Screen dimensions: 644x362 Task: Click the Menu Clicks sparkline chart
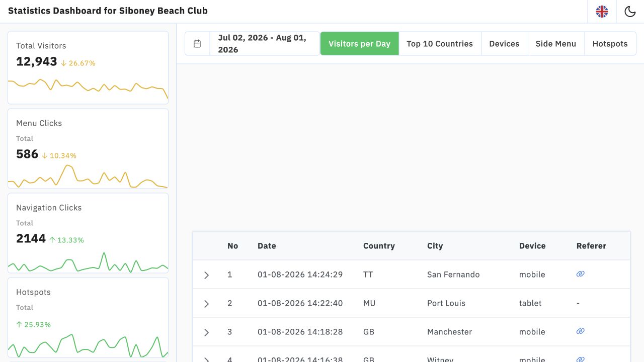(88, 176)
